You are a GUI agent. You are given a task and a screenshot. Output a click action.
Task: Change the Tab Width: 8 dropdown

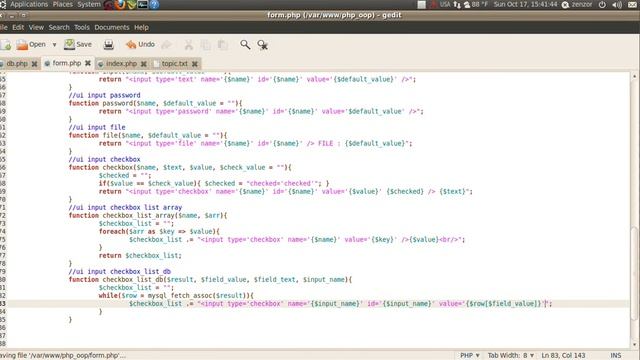(511, 356)
